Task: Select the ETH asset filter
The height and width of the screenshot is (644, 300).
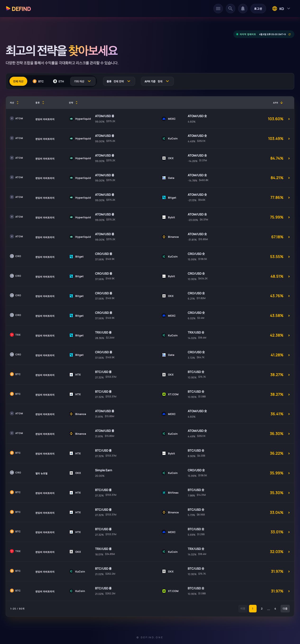Action: 58,81
